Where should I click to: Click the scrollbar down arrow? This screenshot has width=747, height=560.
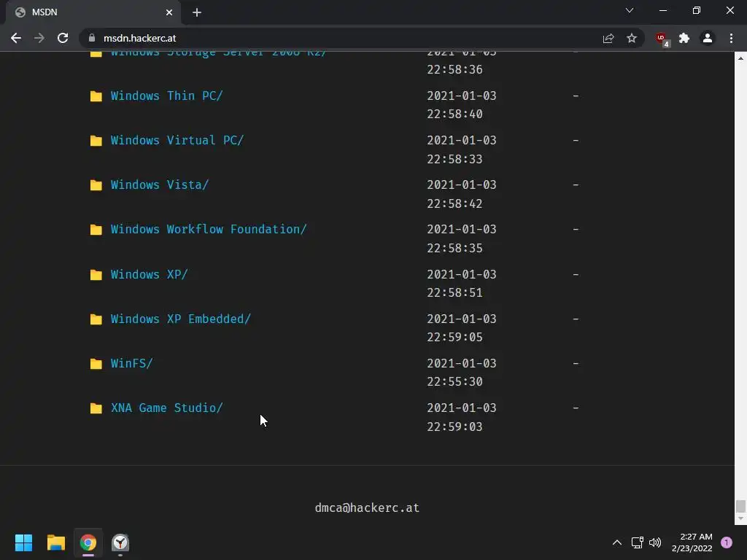click(x=740, y=518)
